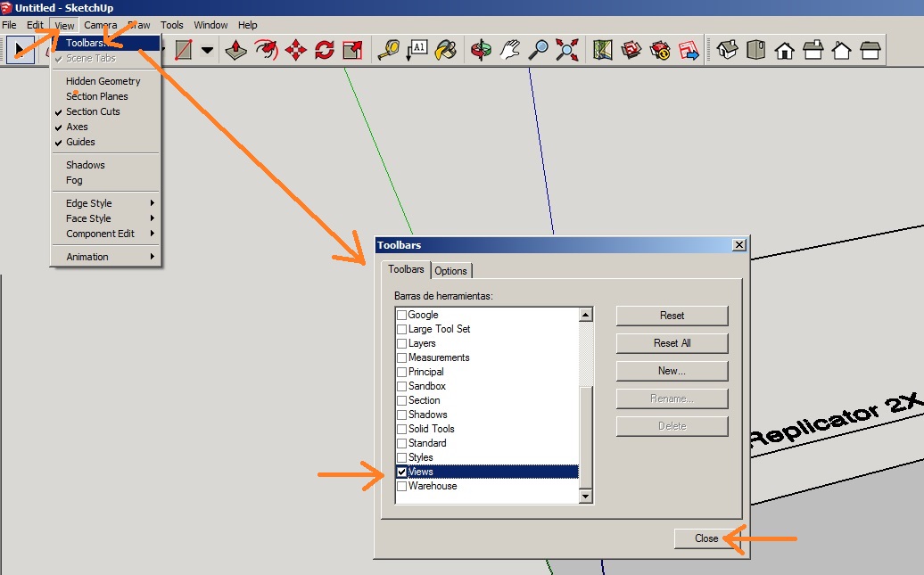
Task: Check the Solid Tools checkbox
Action: coord(402,429)
